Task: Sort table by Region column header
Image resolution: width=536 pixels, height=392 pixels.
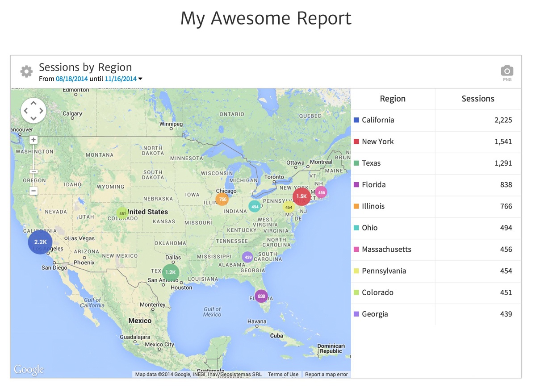Action: (393, 99)
